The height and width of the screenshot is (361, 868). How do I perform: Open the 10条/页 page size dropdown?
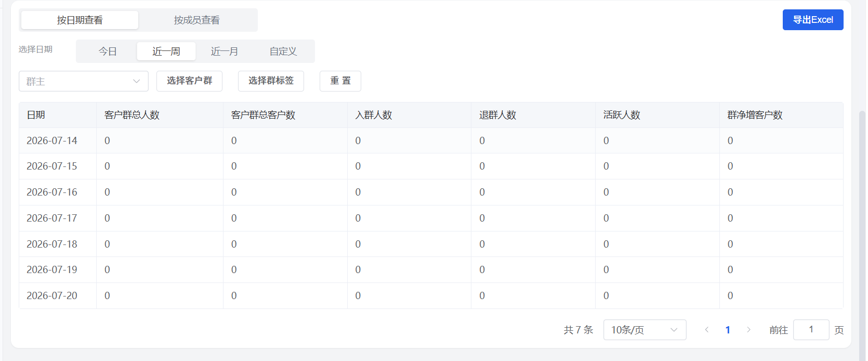pos(645,330)
